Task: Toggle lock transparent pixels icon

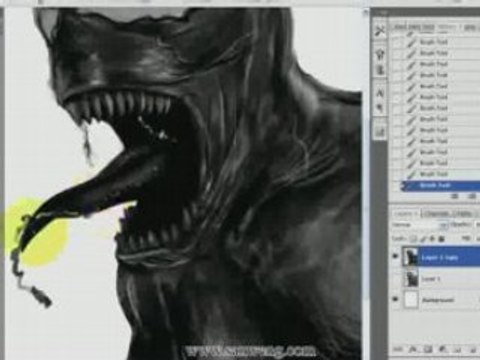Action: tap(414, 239)
